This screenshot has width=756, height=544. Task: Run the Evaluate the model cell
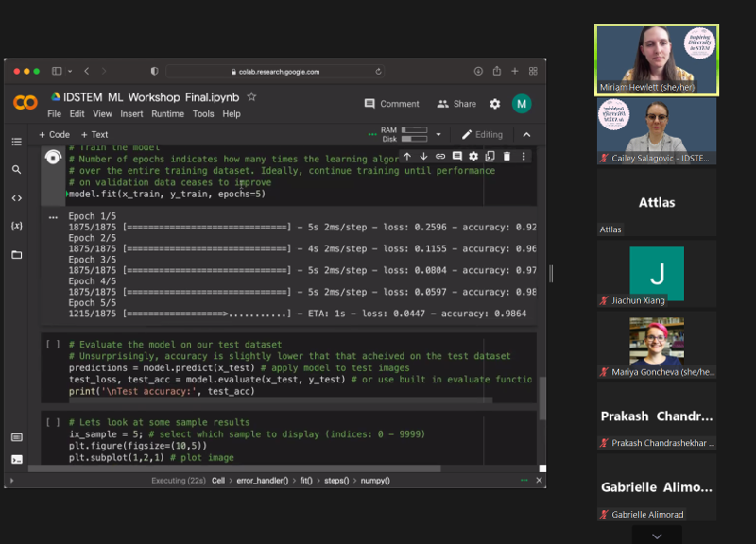(x=53, y=345)
